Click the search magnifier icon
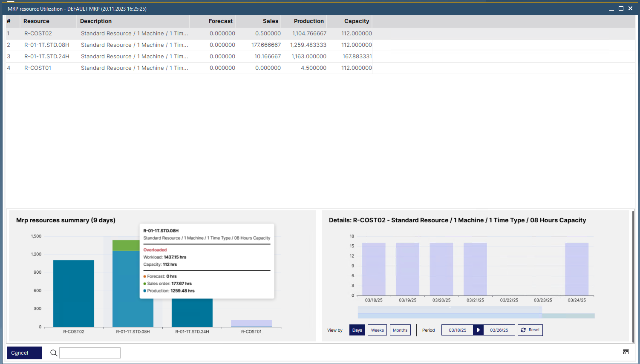The height and width of the screenshot is (364, 640). pos(53,353)
